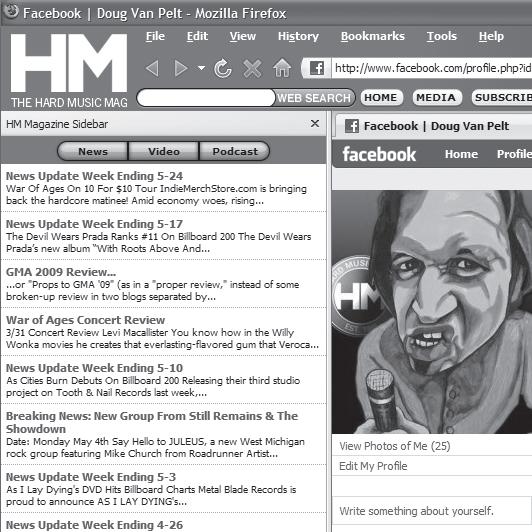Viewport: 532px width, 532px height.
Task: Click the Facebook favicon in address bar
Action: pos(317,68)
